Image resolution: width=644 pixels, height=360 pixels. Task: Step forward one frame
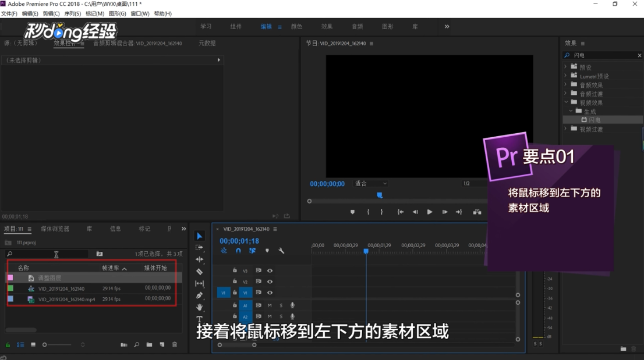tap(445, 212)
